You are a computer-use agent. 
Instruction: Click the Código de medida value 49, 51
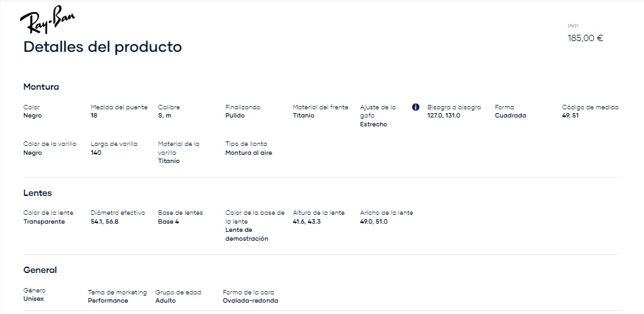click(x=570, y=116)
